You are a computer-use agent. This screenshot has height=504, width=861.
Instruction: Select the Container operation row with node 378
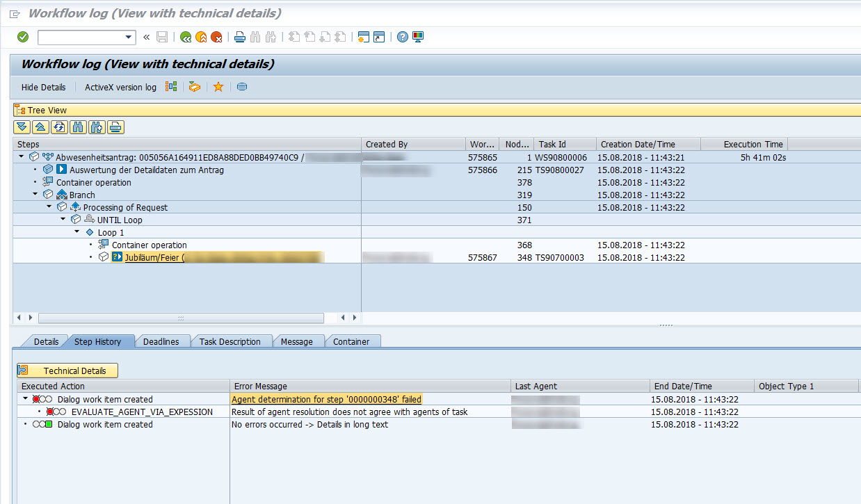coord(94,182)
